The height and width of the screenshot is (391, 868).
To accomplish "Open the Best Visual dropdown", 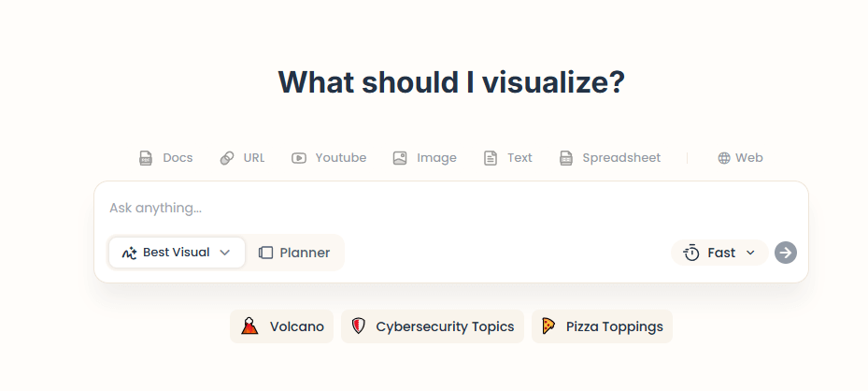I will click(177, 253).
